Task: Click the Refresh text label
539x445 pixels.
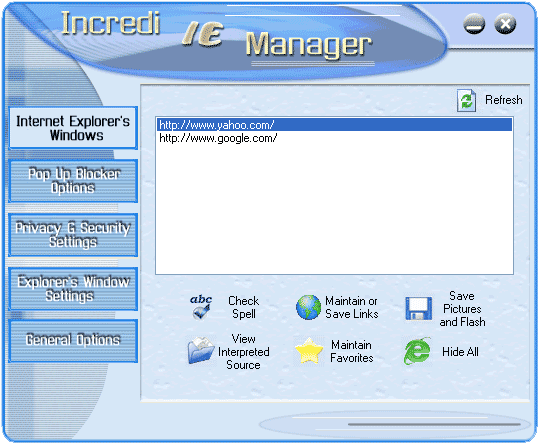Action: coord(504,100)
